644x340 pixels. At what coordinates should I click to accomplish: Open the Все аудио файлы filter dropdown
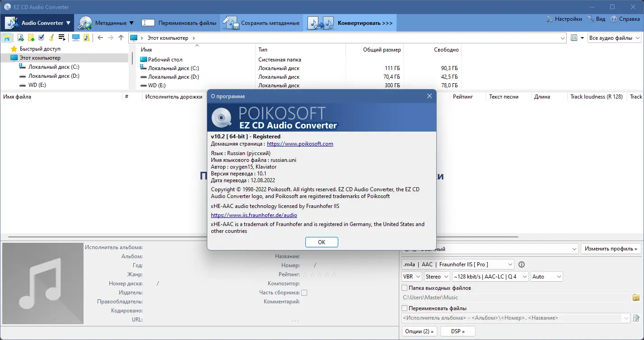coord(615,38)
